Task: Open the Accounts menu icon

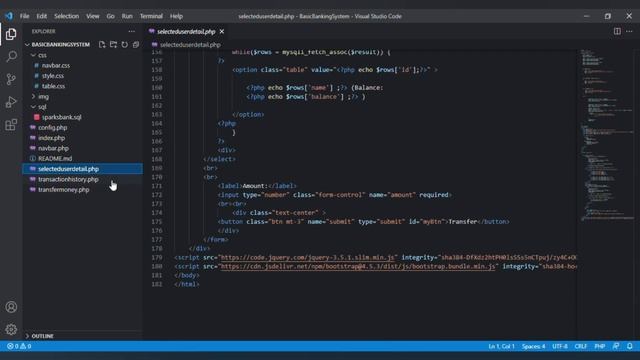Action: click(11, 307)
